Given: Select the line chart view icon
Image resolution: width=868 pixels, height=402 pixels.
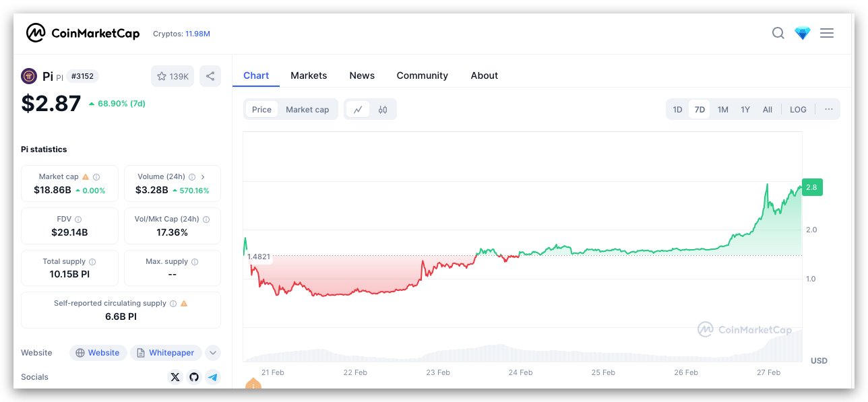Looking at the screenshot, I should coord(358,110).
